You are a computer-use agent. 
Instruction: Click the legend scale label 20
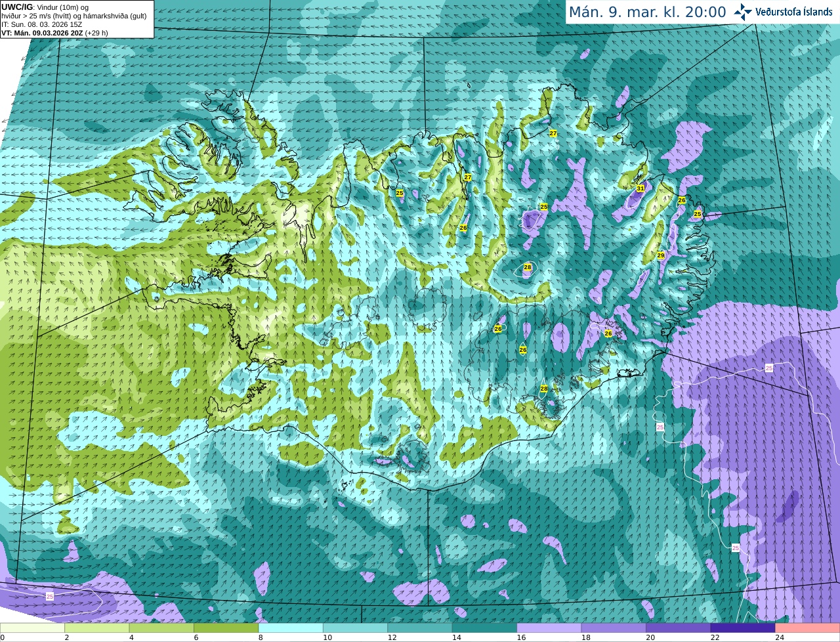click(x=650, y=637)
